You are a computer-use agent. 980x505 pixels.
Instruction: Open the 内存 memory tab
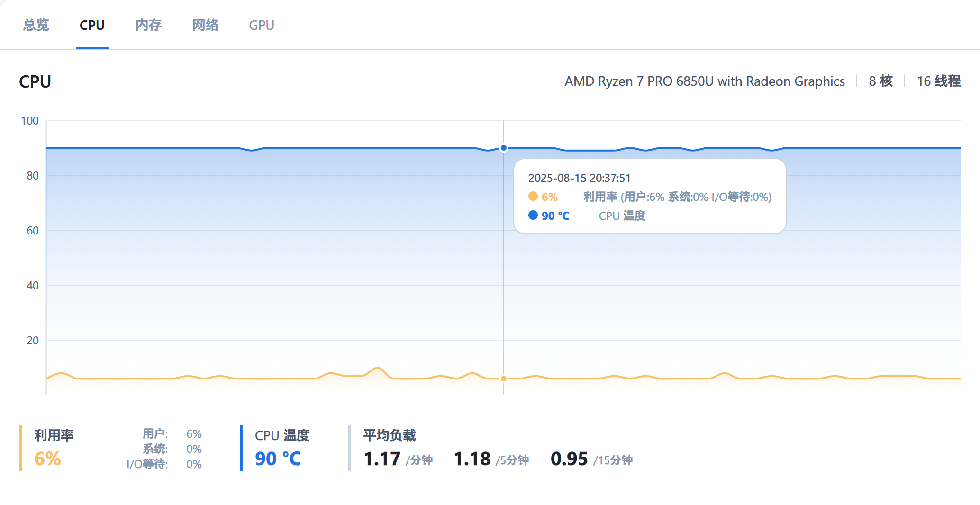(148, 25)
